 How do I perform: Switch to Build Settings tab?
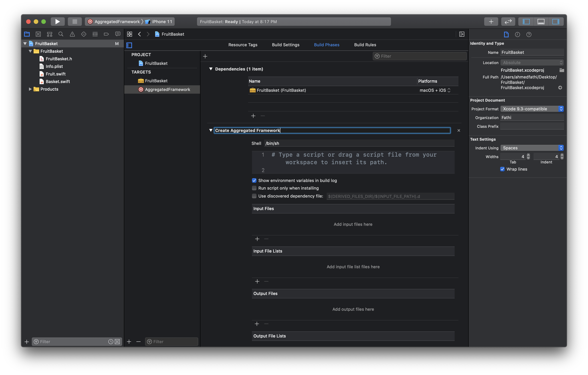pos(285,45)
